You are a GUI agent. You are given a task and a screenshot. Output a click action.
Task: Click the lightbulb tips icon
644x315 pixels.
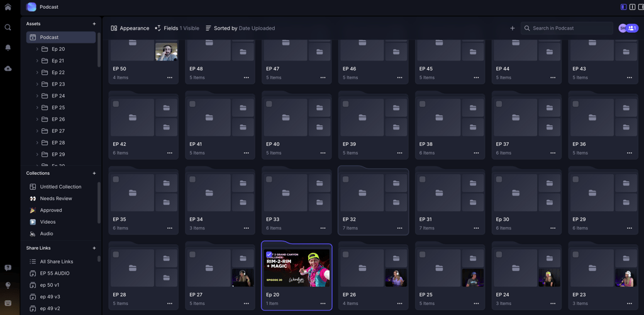click(x=8, y=285)
